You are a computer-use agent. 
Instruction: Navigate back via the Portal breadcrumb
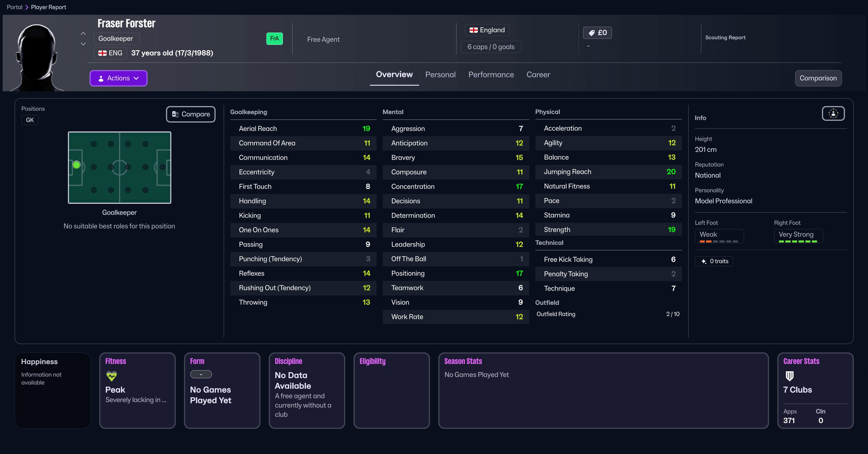14,7
